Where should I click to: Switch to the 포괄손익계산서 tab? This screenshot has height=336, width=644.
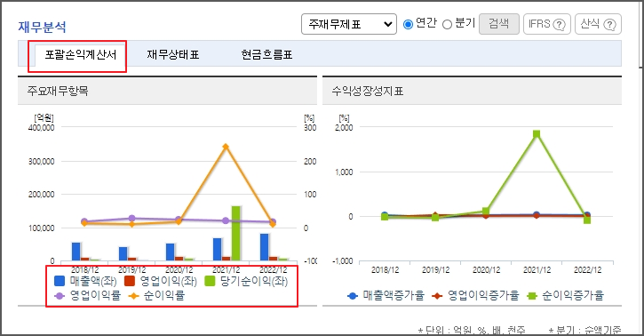click(x=81, y=54)
